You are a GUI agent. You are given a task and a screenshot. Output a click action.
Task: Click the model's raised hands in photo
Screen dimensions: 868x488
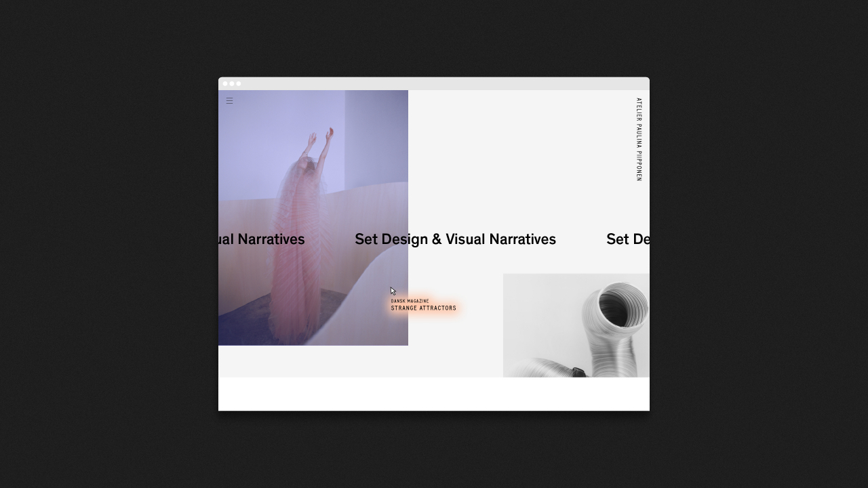point(320,138)
